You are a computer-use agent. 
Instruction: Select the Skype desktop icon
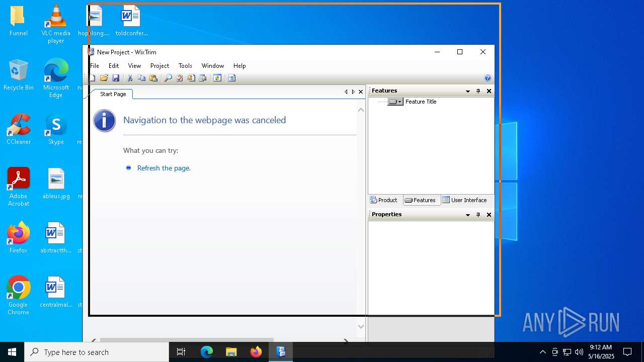coord(56,129)
